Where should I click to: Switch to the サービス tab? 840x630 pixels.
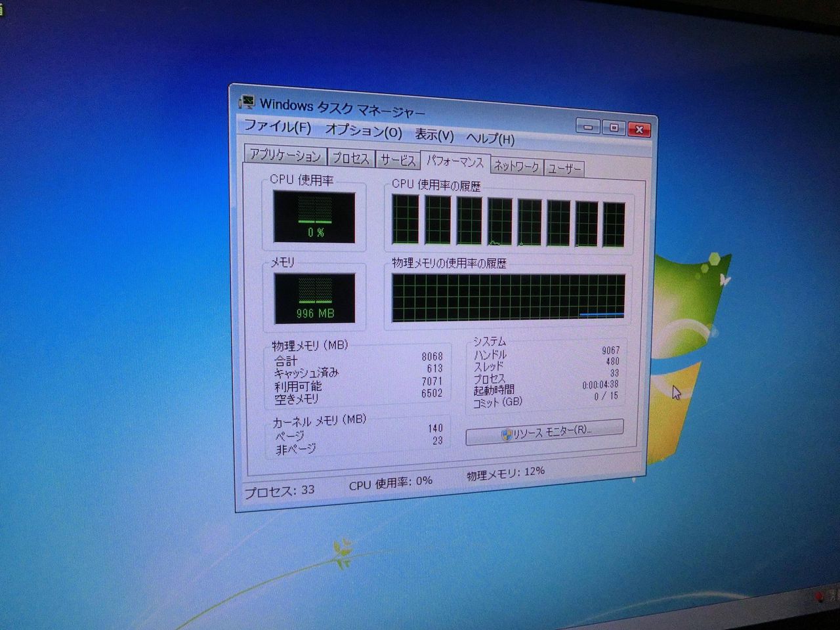[x=398, y=160]
